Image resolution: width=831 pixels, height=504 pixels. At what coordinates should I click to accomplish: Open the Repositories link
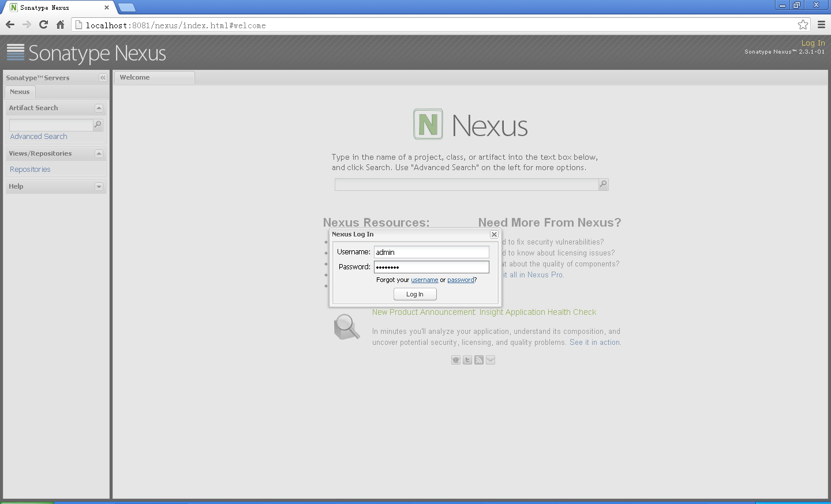point(30,170)
